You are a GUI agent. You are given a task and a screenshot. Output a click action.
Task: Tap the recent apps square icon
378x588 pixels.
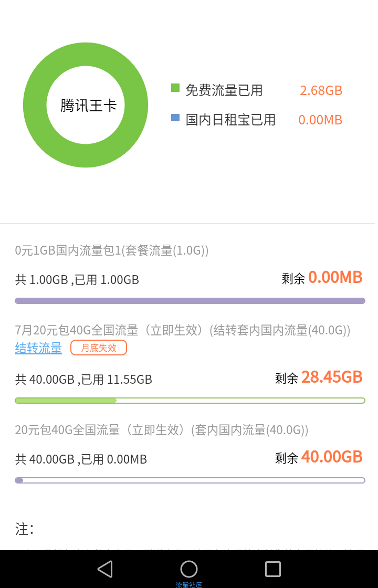coord(273,569)
